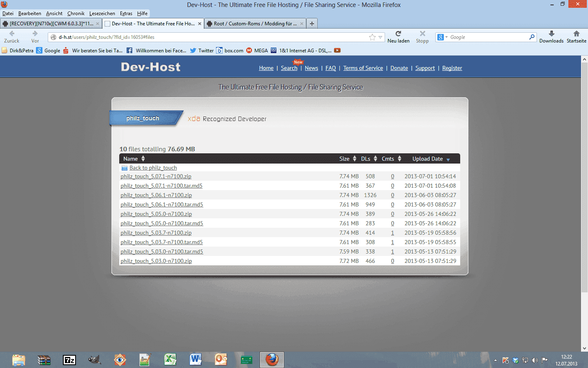Open File Explorer from the taskbar
The width and height of the screenshot is (588, 368).
(19, 360)
